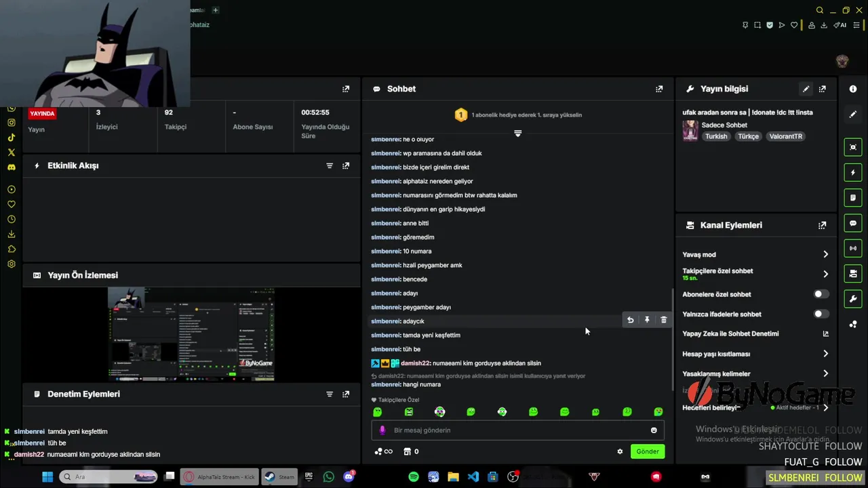Open AlphaTaiz Stream - Kick taskbar item
This screenshot has width=868, height=488.
(x=220, y=476)
